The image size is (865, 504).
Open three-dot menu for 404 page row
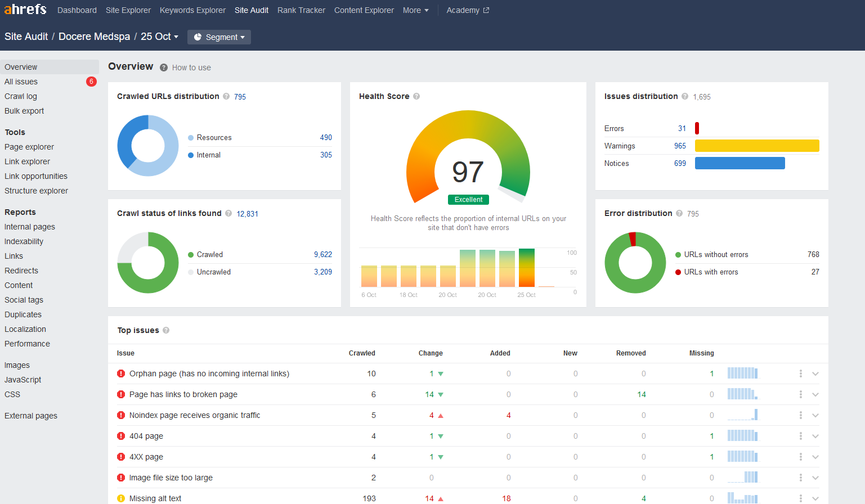[800, 436]
